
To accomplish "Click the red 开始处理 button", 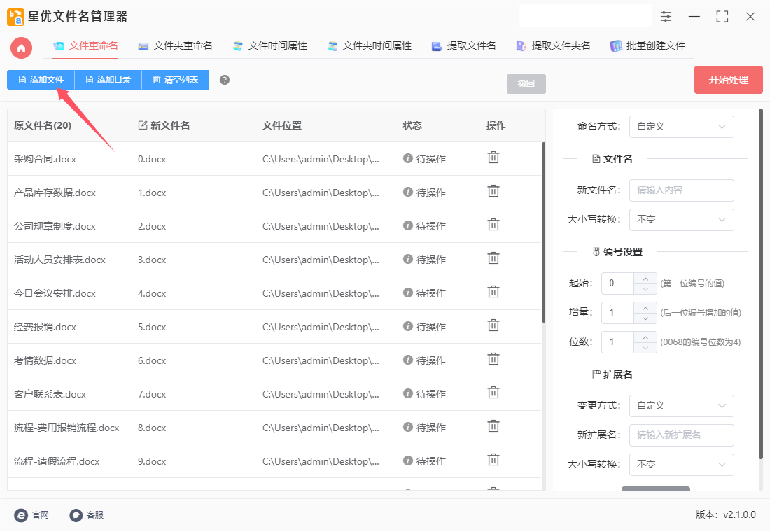I will pyautogui.click(x=728, y=80).
